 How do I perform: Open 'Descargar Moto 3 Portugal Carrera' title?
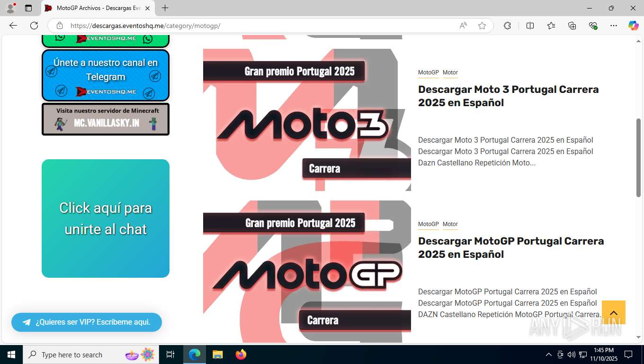click(509, 96)
